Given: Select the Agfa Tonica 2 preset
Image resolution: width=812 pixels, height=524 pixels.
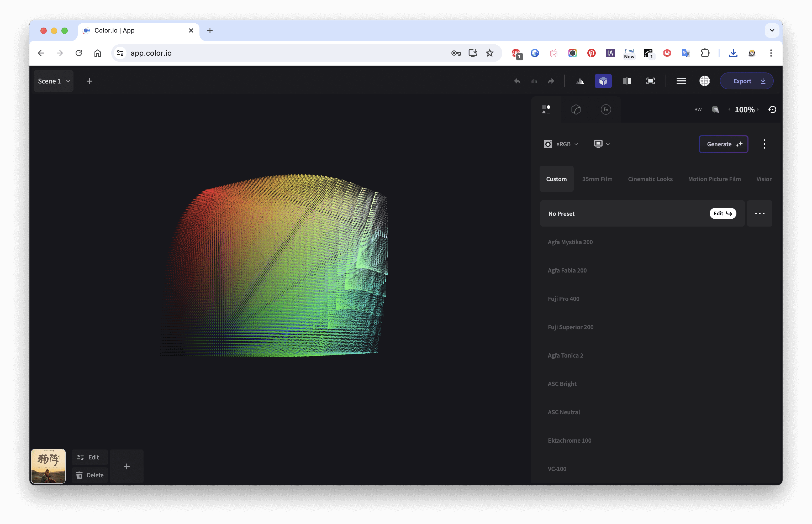Looking at the screenshot, I should tap(565, 355).
